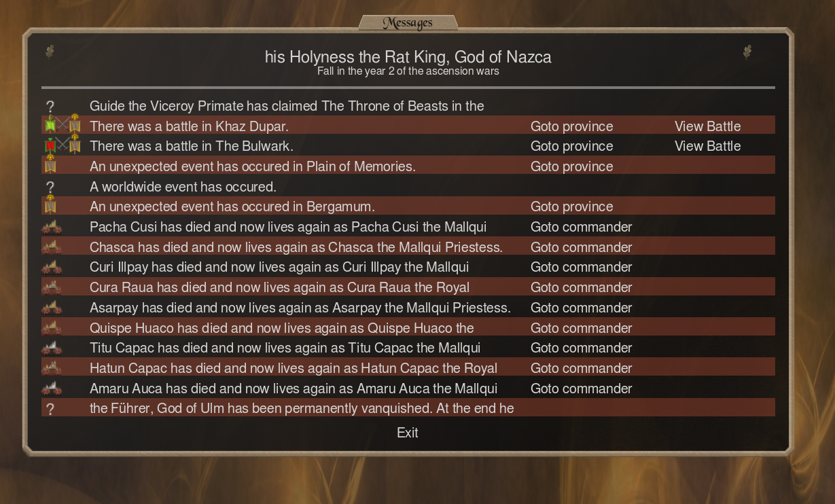835x504 pixels.
Task: View Battle for The Bulwark
Action: pyautogui.click(x=707, y=146)
